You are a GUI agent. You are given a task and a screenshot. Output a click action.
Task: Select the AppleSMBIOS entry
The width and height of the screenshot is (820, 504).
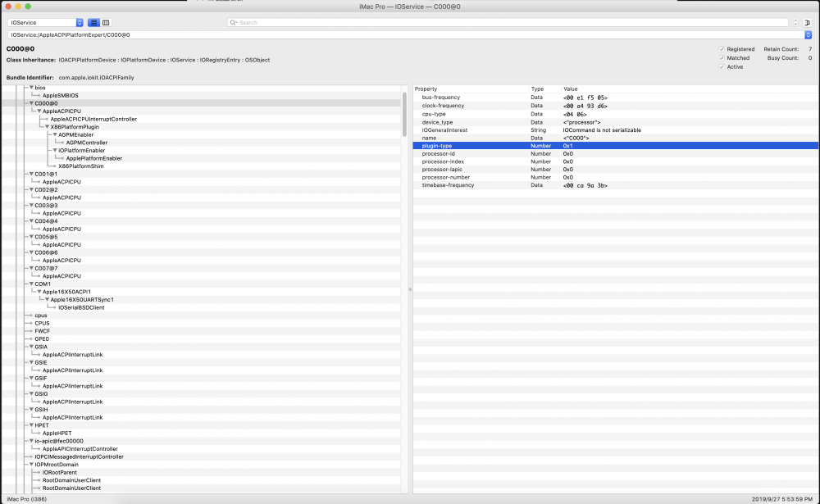click(x=60, y=96)
